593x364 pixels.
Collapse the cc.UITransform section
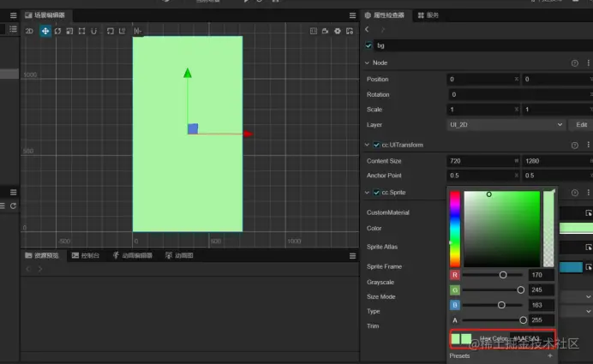(x=367, y=145)
